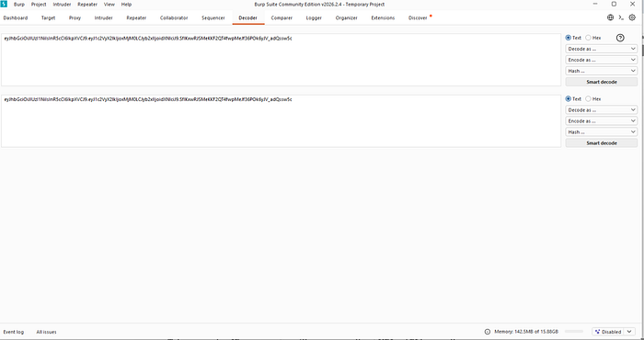Open Encode as dropdown in second panel
The image size is (644, 340).
pos(602,121)
